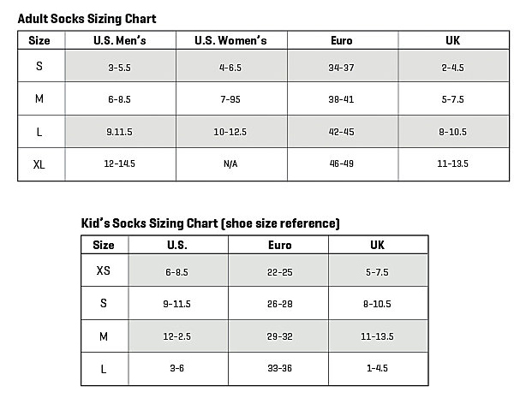Click the kid's chart "U.S." column header

point(178,245)
